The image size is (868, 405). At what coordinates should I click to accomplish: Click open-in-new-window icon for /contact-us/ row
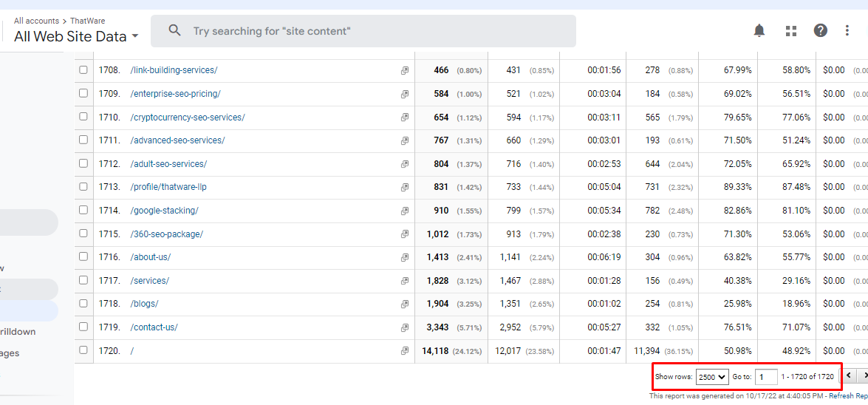pyautogui.click(x=405, y=327)
